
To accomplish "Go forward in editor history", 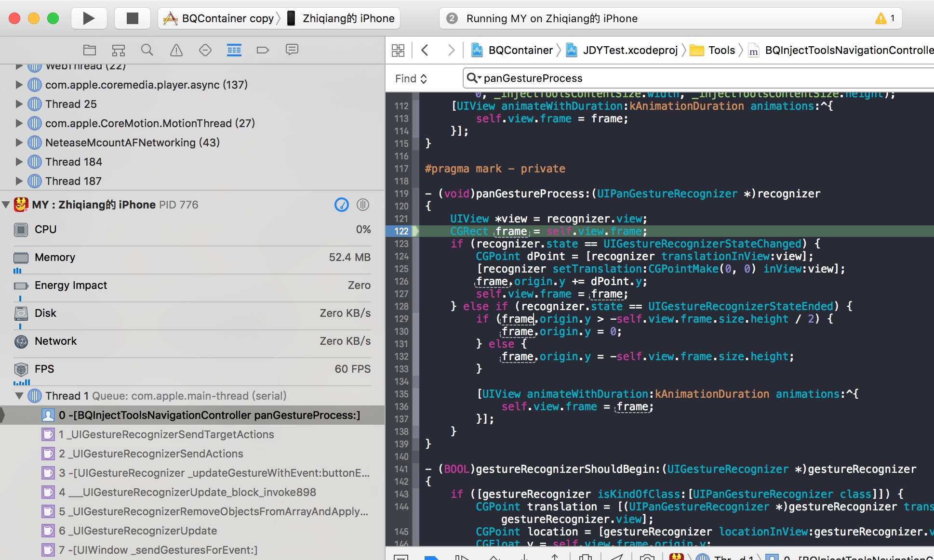I will [x=451, y=50].
